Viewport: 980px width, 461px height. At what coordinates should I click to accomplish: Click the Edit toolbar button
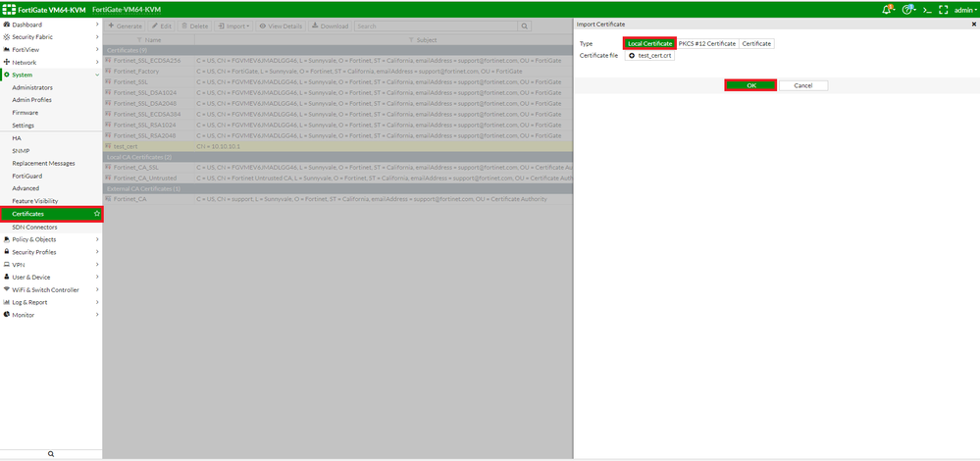coord(161,26)
